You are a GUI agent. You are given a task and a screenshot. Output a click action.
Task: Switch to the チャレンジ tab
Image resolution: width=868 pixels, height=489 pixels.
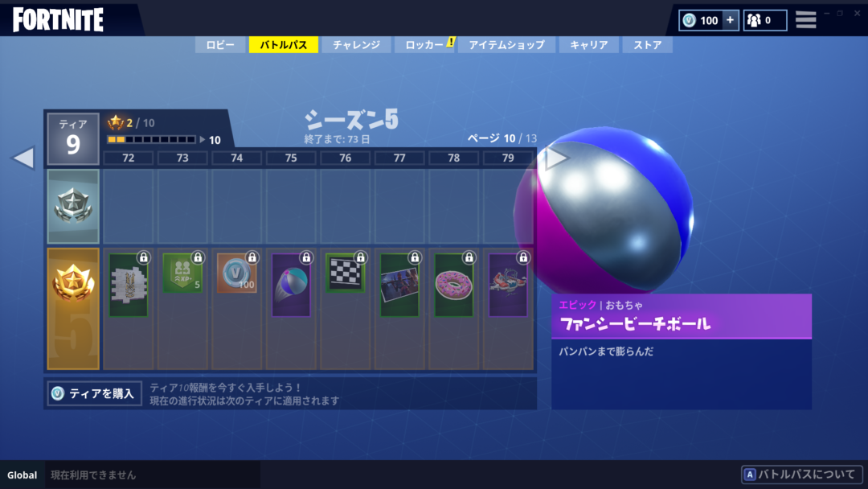[356, 45]
